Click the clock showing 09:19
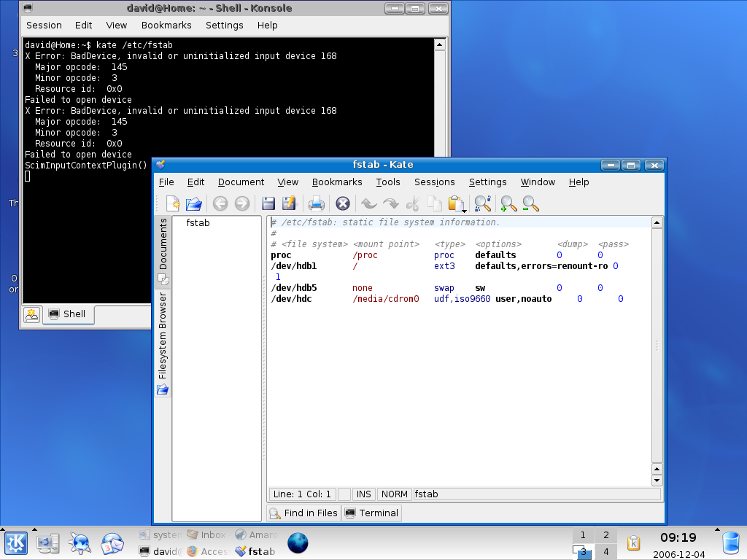747x560 pixels. pos(678,537)
